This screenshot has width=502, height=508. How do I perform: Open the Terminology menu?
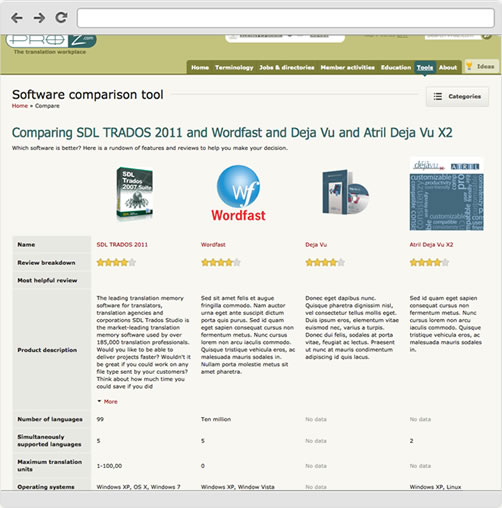click(x=234, y=67)
